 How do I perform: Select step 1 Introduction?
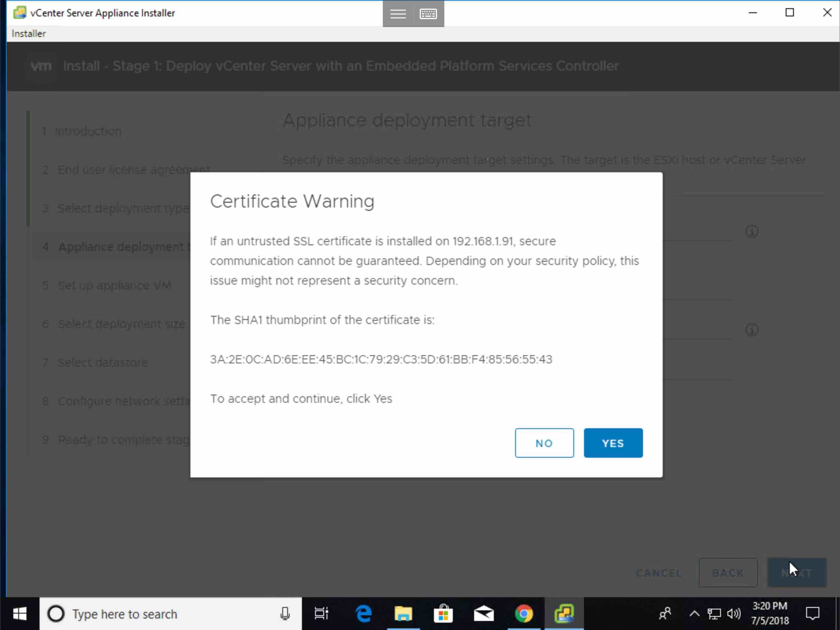[x=82, y=131]
